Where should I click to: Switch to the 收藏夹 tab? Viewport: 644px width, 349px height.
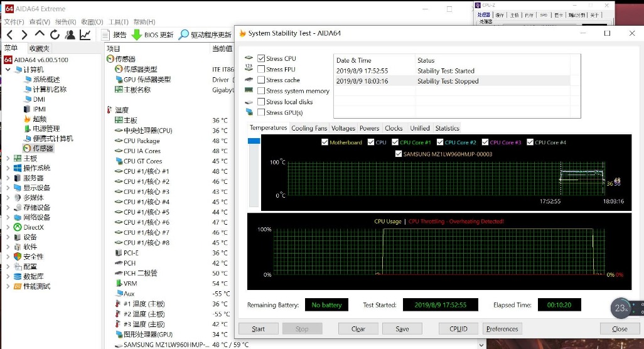coord(39,48)
